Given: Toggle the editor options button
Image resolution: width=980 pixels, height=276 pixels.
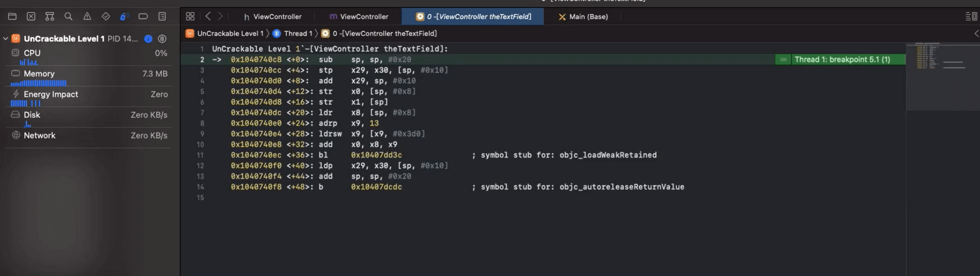Looking at the screenshot, I should (971, 16).
